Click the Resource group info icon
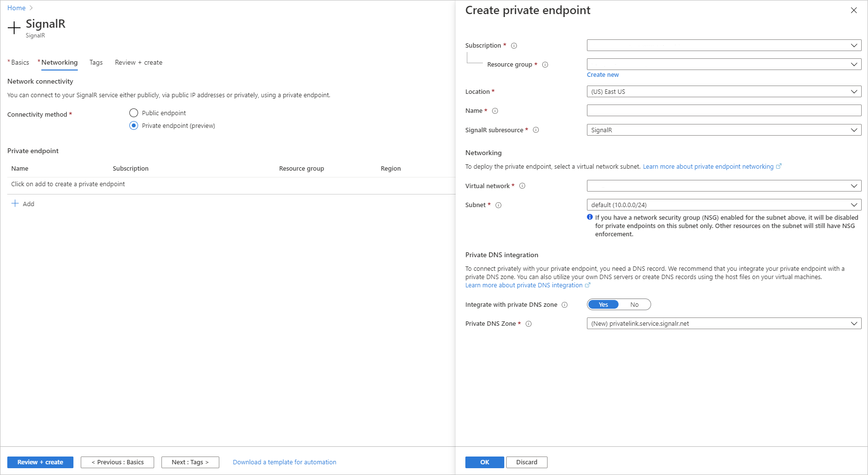 (x=545, y=65)
